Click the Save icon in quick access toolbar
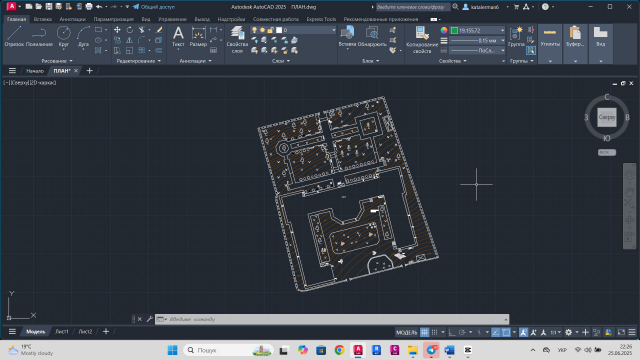This screenshot has height=360, width=640. (49, 7)
